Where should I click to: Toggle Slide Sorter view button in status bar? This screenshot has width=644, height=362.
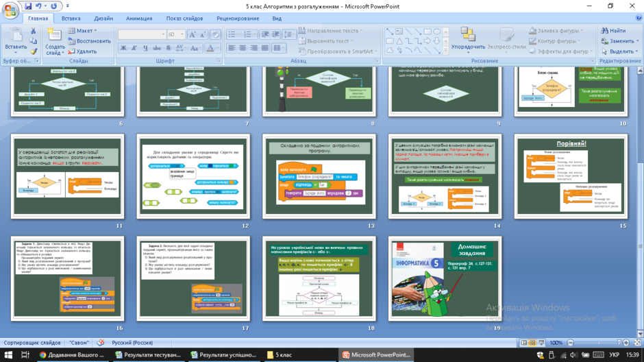532,343
